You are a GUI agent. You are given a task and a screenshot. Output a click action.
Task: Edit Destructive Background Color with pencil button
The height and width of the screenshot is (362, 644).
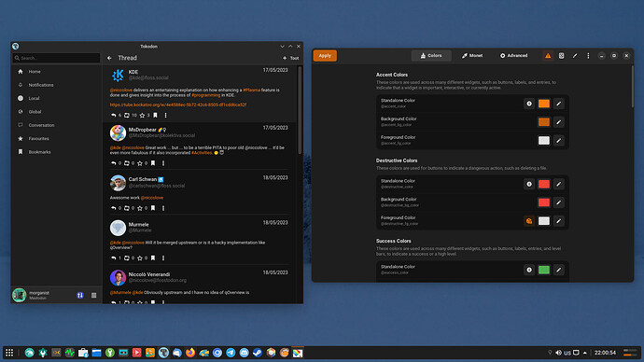(558, 202)
